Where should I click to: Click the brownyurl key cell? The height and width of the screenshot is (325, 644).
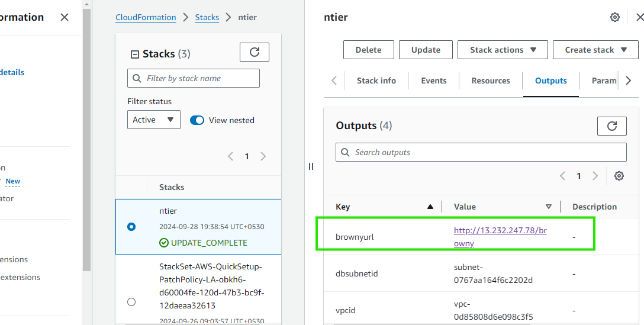[x=355, y=237]
